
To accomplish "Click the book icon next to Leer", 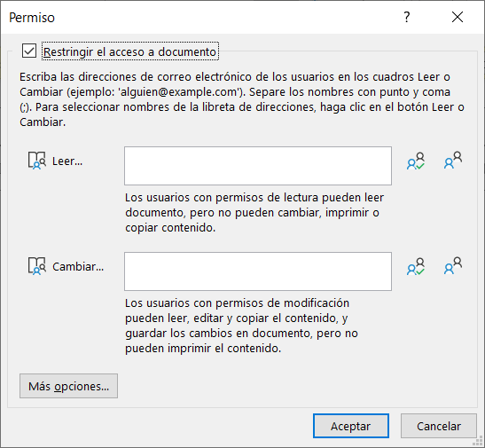I will [x=37, y=161].
